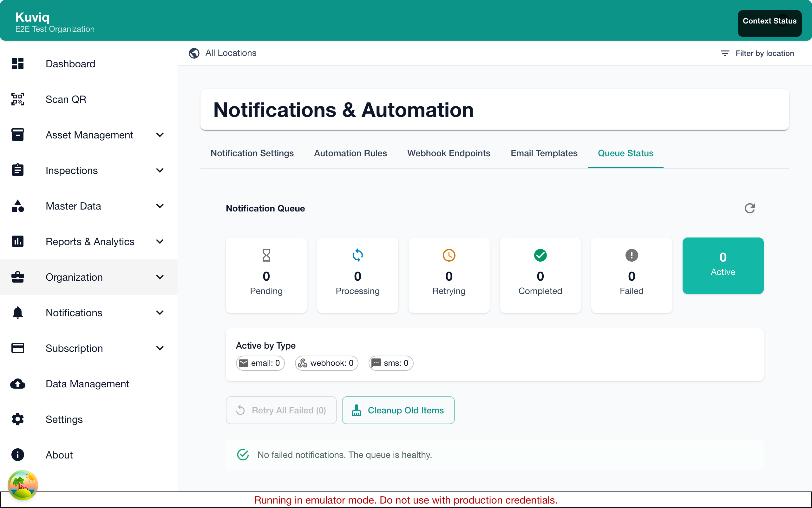Click the email: 0 chip label
Viewport: 812px width, 508px height.
(x=265, y=363)
